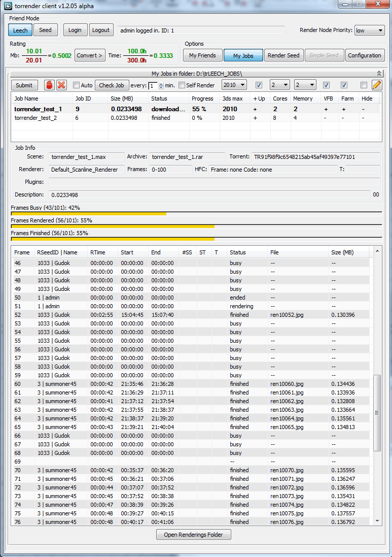The width and height of the screenshot is (392, 557).
Task: Click the Login button
Action: tap(75, 30)
